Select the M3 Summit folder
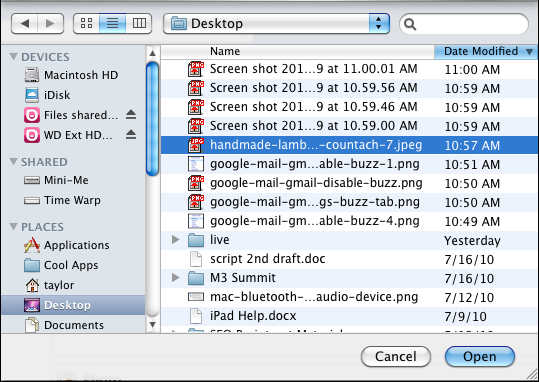The width and height of the screenshot is (539, 382). (350, 278)
